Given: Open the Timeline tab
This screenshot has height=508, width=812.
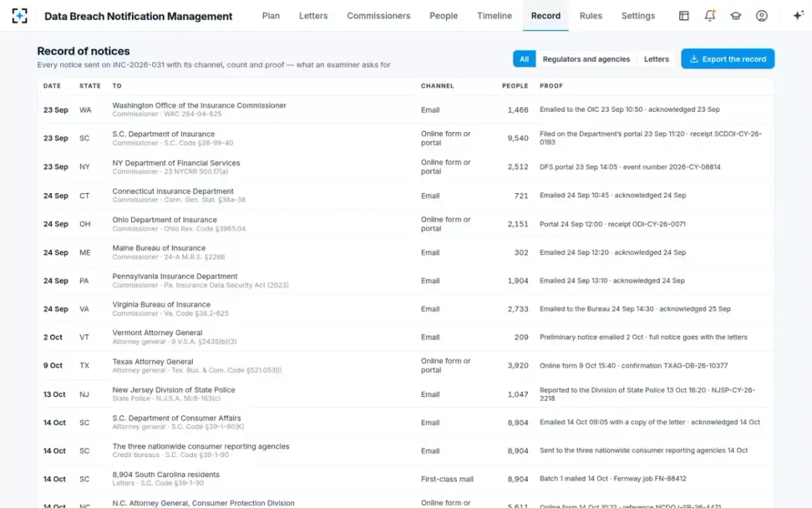Looking at the screenshot, I should click(495, 16).
